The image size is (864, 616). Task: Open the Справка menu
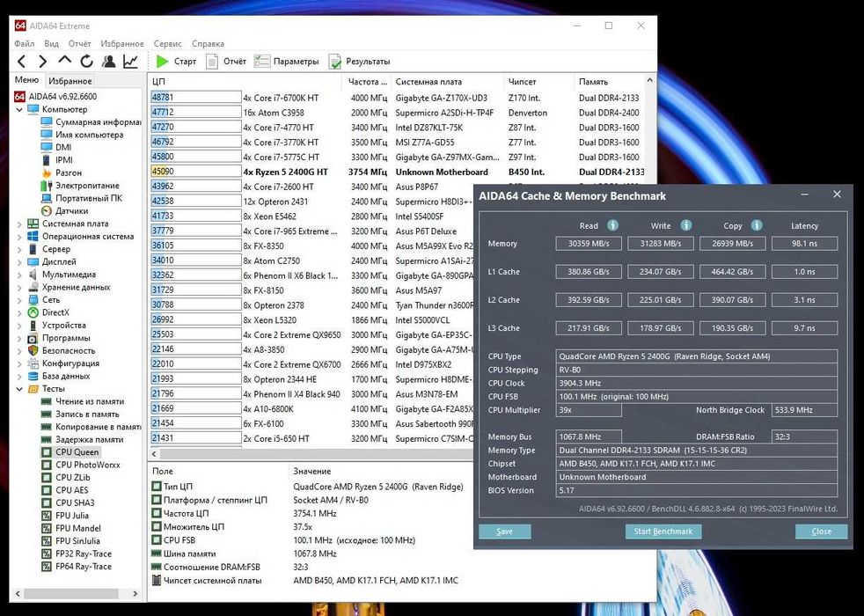pyautogui.click(x=208, y=43)
